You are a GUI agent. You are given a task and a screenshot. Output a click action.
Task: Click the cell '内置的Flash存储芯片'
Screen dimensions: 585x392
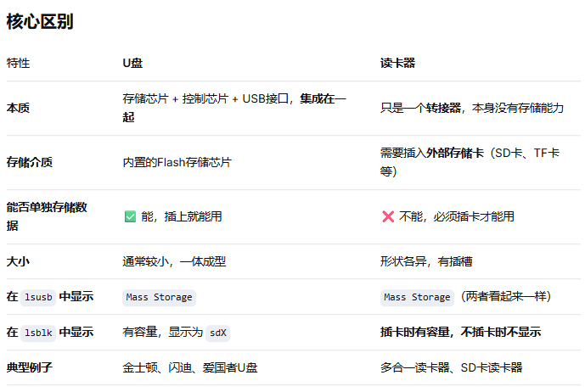pos(177,162)
